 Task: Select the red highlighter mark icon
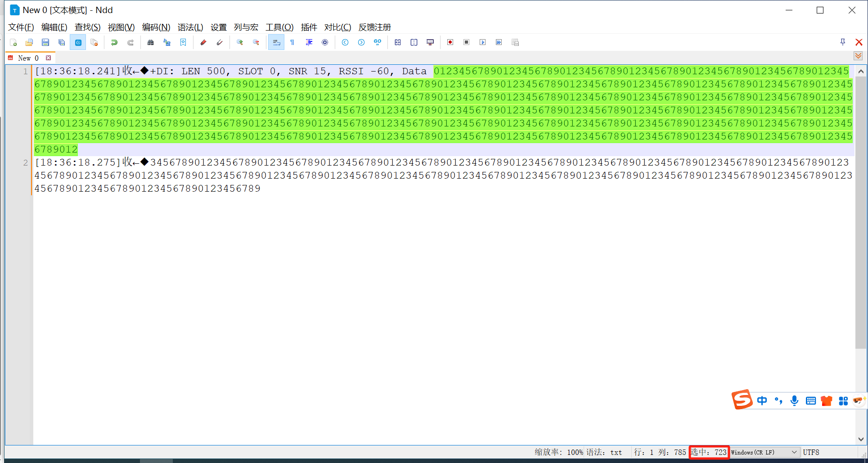click(x=203, y=42)
